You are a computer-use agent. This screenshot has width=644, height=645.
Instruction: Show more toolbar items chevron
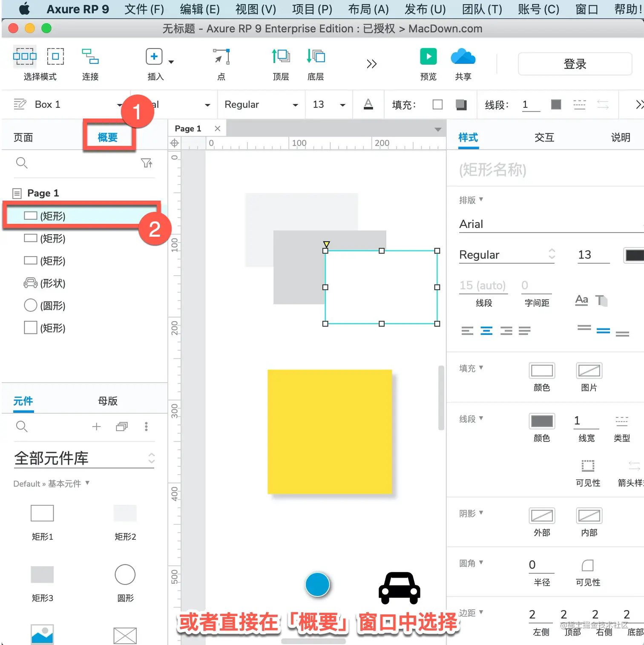tap(371, 64)
